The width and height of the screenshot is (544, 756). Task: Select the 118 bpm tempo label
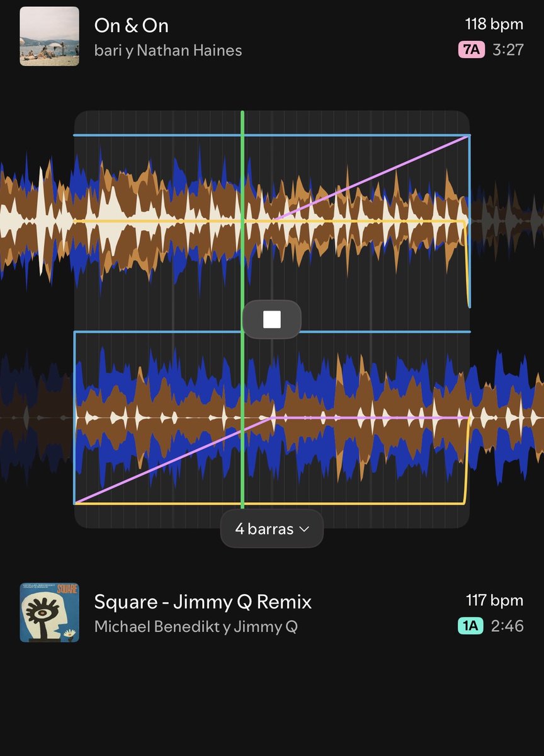pyautogui.click(x=494, y=24)
